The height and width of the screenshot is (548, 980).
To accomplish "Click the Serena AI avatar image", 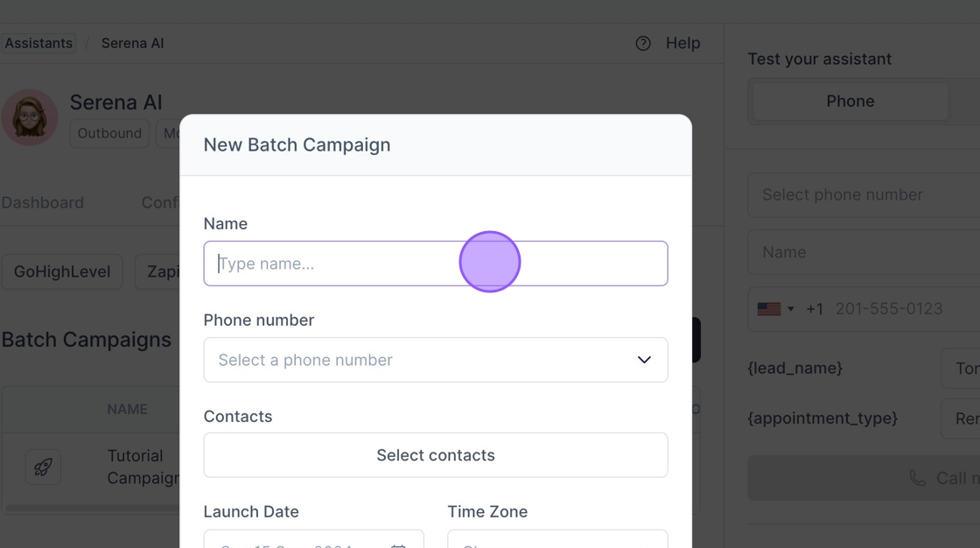I will click(30, 117).
